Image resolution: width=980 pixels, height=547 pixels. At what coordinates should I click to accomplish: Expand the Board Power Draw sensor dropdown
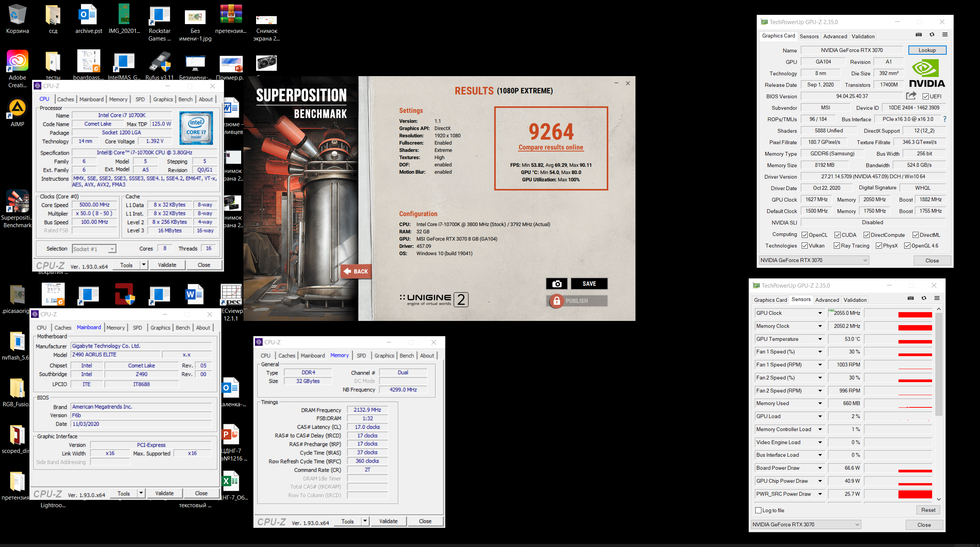(820, 468)
